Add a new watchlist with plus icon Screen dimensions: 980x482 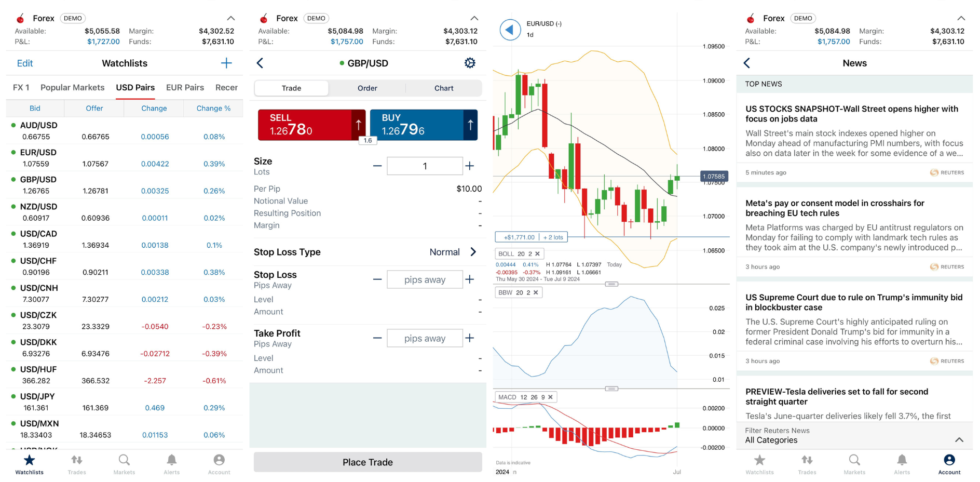226,63
